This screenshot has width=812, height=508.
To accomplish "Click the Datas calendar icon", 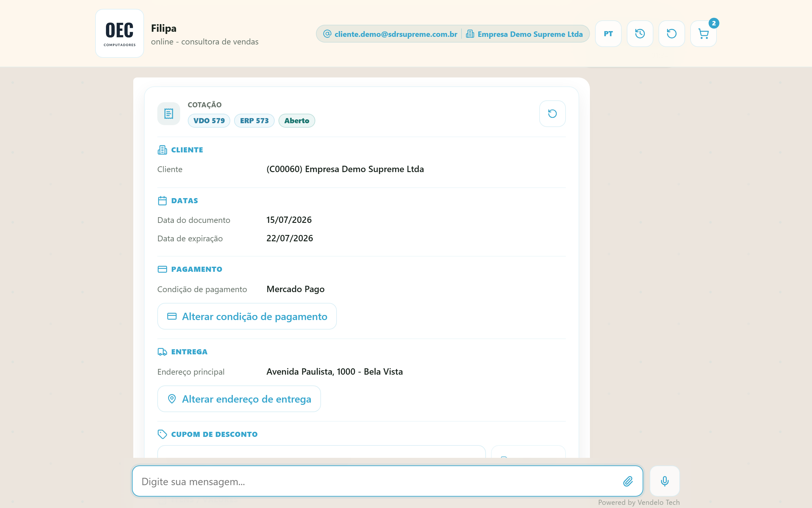I will pyautogui.click(x=162, y=201).
